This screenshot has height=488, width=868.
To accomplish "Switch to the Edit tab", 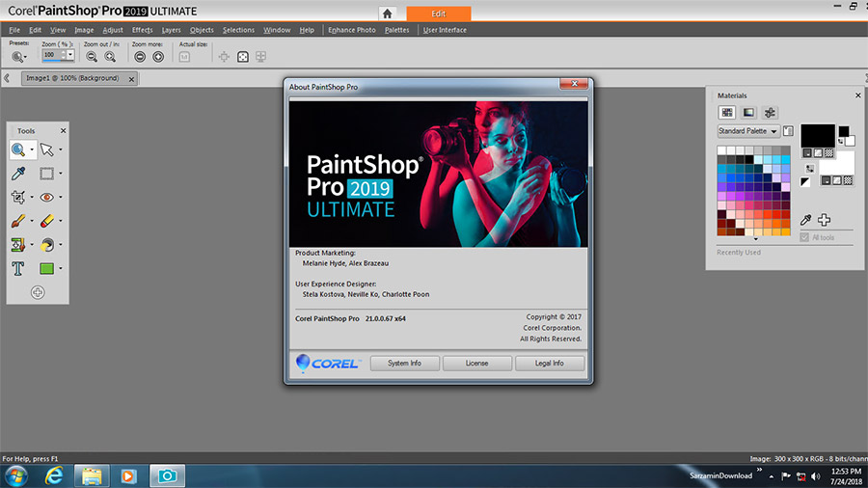I will pyautogui.click(x=439, y=14).
